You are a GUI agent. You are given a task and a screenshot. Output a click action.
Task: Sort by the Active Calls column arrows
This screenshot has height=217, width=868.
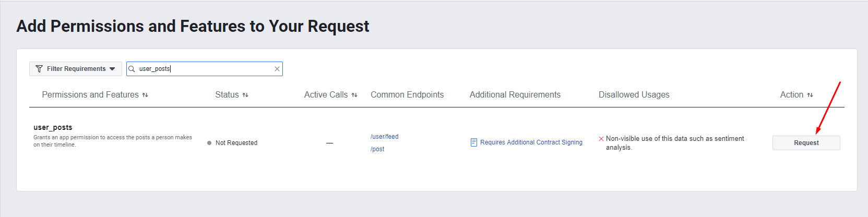click(354, 95)
